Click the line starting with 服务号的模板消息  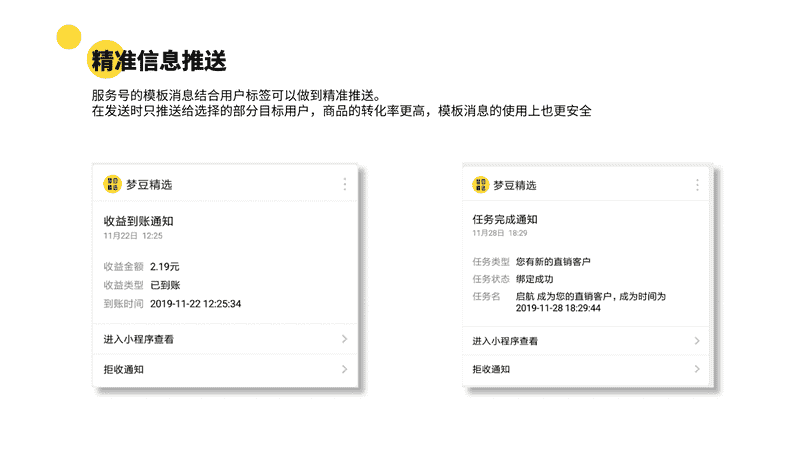point(236,95)
